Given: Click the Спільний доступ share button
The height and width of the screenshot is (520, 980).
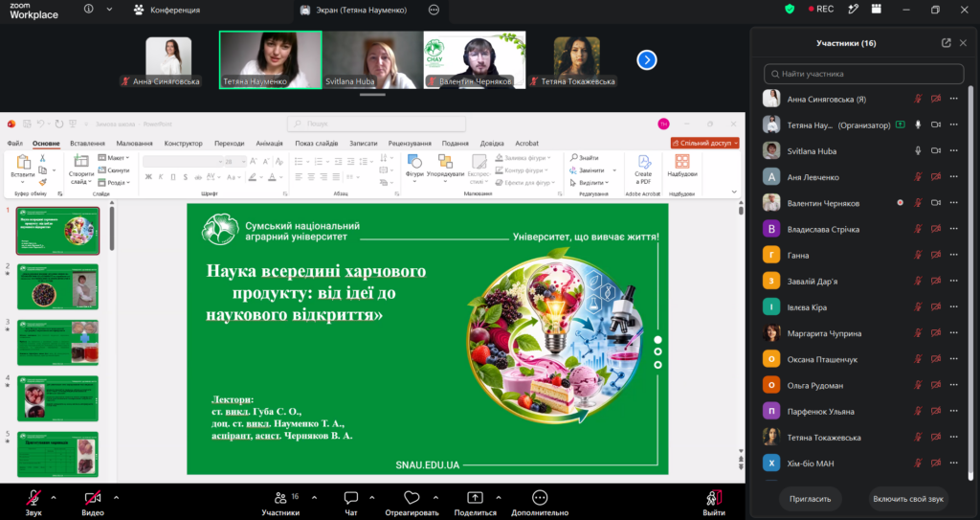Looking at the screenshot, I should (705, 144).
